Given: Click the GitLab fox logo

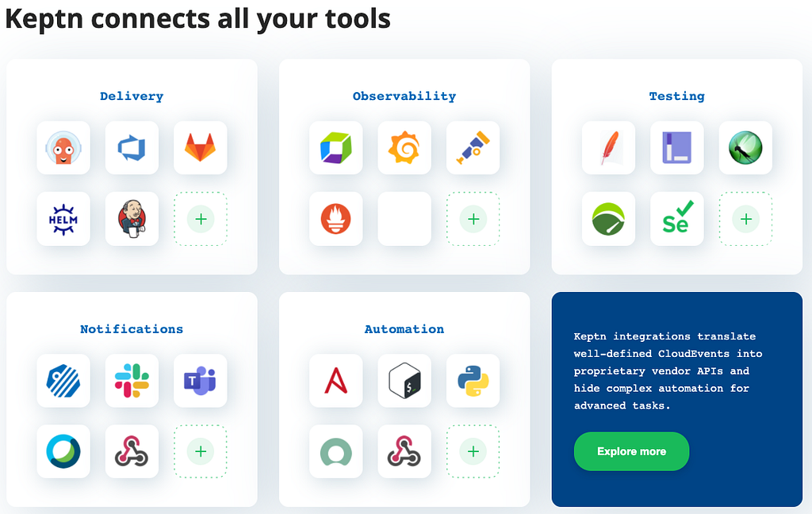Looking at the screenshot, I should [x=200, y=148].
